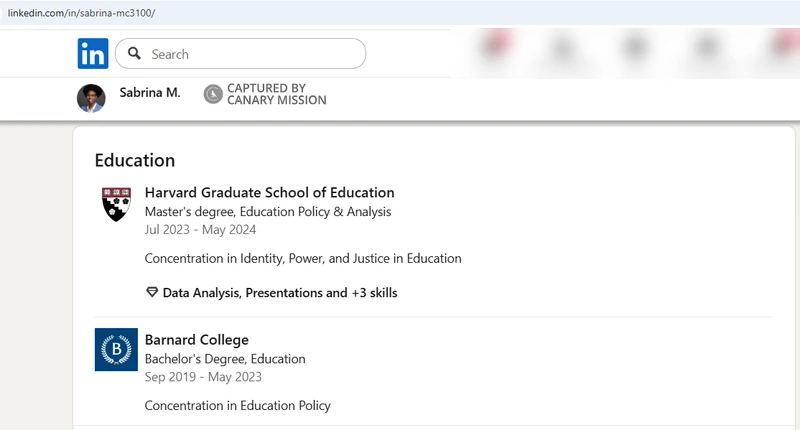
Task: Select the linkedin.com URL in address bar
Action: 81,12
